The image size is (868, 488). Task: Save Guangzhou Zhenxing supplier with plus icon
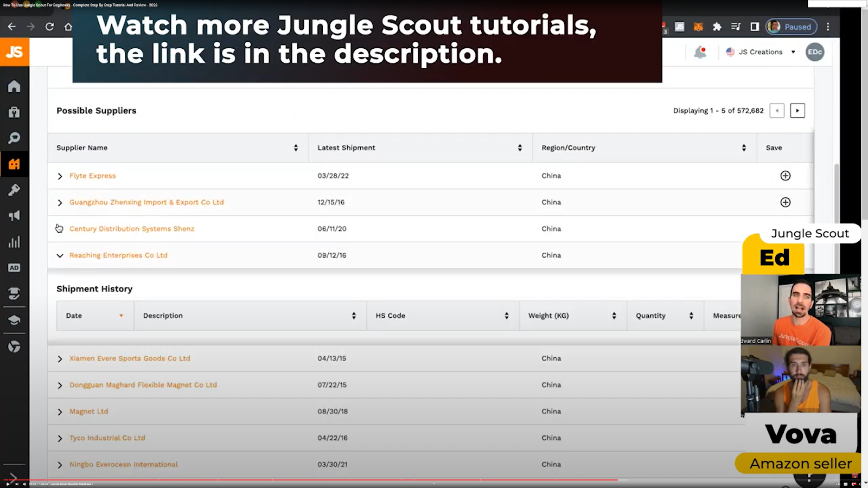[785, 202]
